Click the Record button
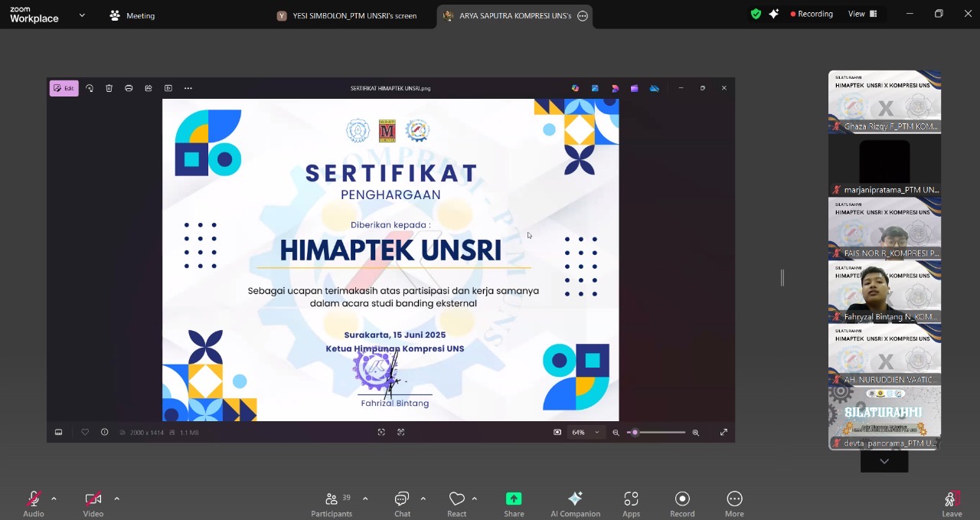Image resolution: width=980 pixels, height=520 pixels. 682,503
